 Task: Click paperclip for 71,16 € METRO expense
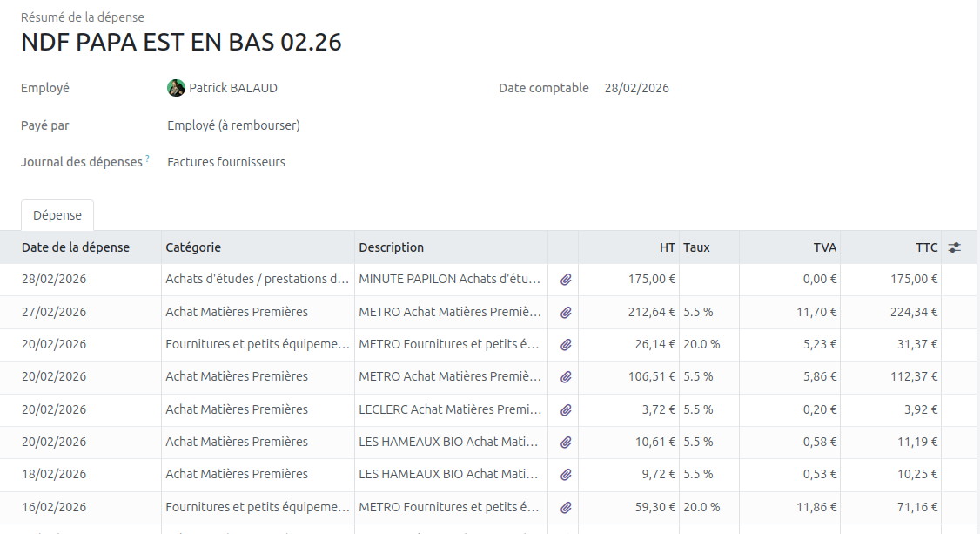[566, 507]
